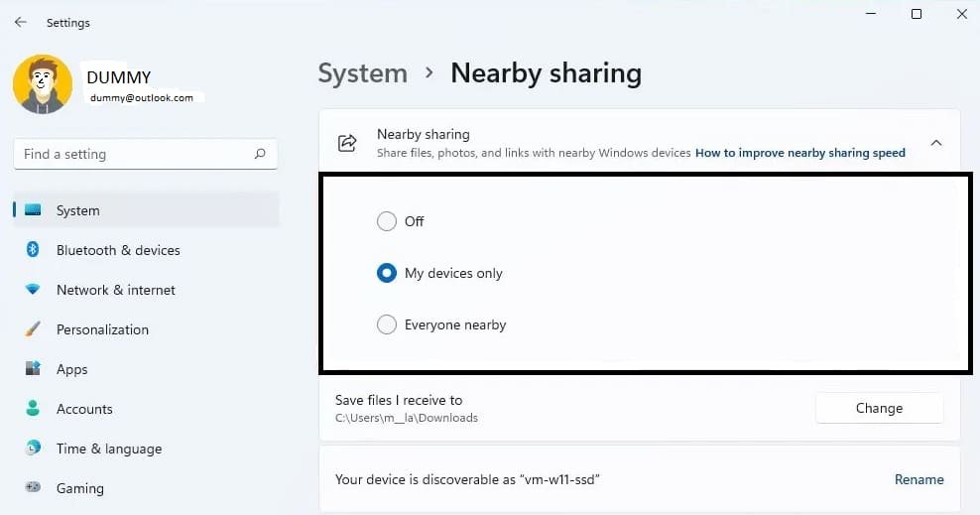Click Rename link for device name
This screenshot has height=515, width=980.
click(919, 479)
